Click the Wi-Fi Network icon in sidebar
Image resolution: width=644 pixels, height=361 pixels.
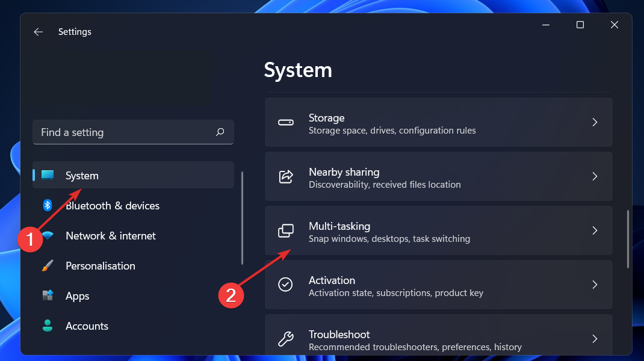48,236
